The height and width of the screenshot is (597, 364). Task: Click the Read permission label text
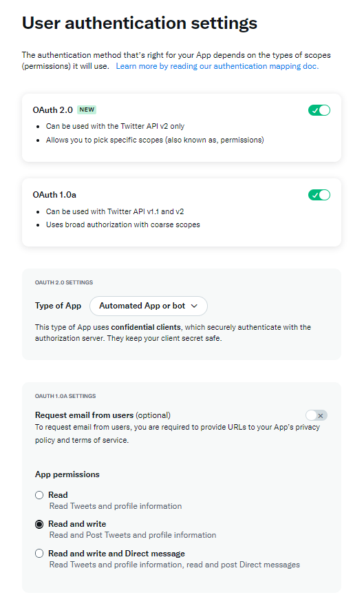click(58, 495)
